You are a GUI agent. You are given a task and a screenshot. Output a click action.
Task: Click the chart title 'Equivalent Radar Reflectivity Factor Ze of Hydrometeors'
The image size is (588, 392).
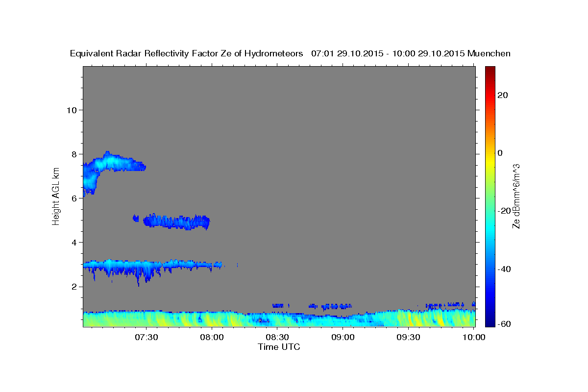tap(187, 53)
